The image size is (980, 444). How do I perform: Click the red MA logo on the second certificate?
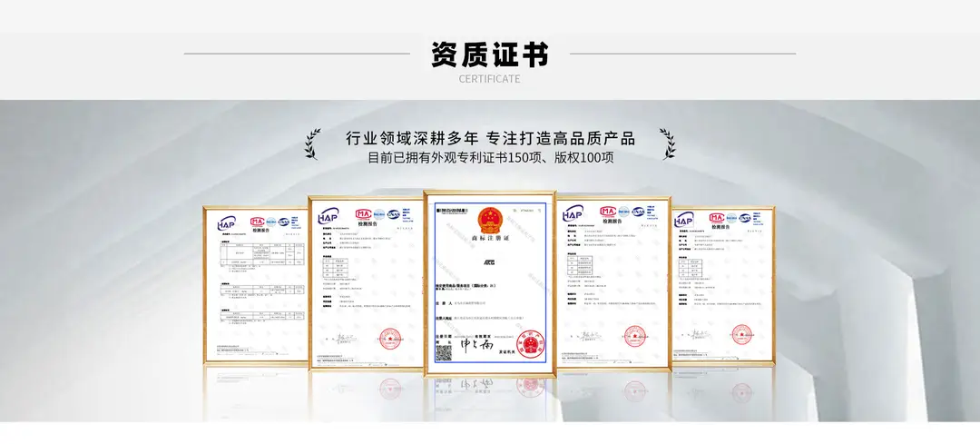coord(363,214)
